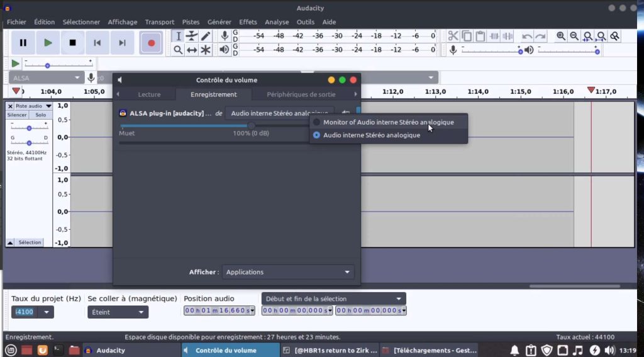Viewport: 644px width, 357px height.
Task: Click the recording meter microphone icon
Action: coord(225,36)
